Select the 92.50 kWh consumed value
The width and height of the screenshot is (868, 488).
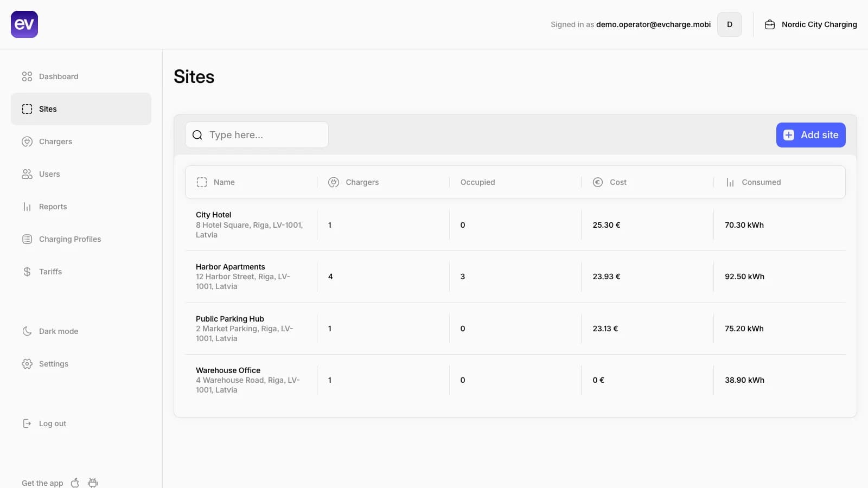[x=744, y=277]
